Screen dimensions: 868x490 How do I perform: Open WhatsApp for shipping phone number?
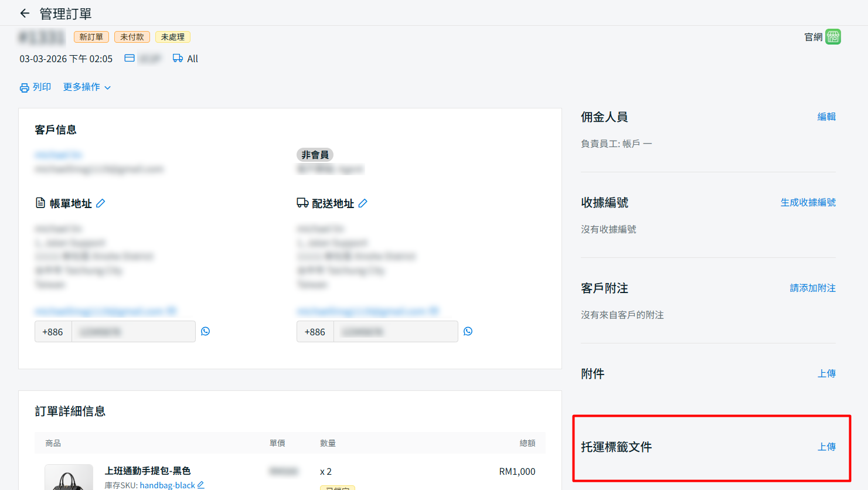[x=468, y=331]
